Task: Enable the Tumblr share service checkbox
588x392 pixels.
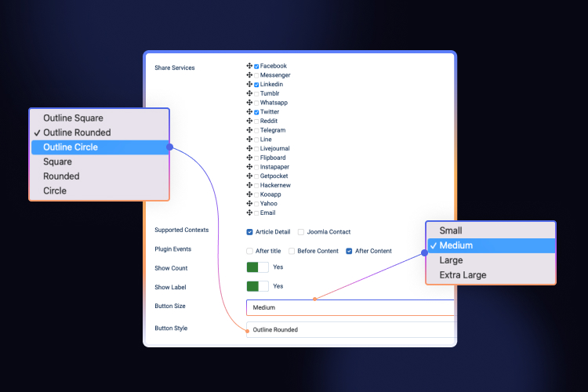Action: (256, 94)
